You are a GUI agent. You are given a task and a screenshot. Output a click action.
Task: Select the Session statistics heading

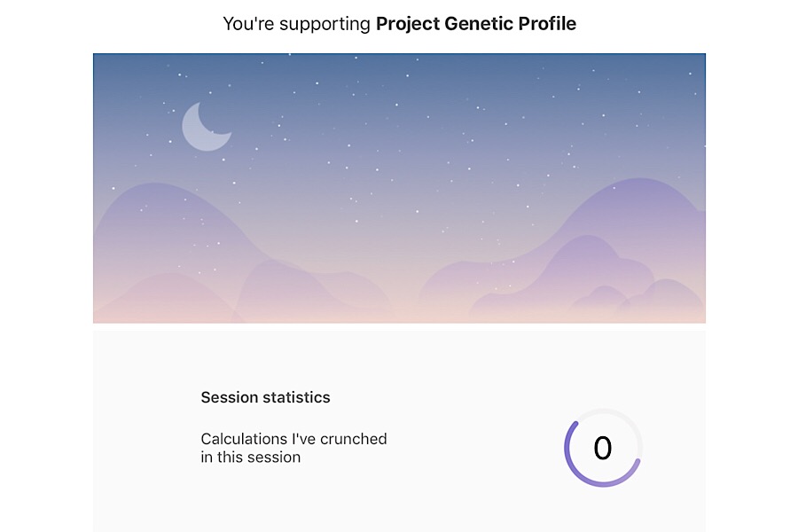pyautogui.click(x=265, y=397)
